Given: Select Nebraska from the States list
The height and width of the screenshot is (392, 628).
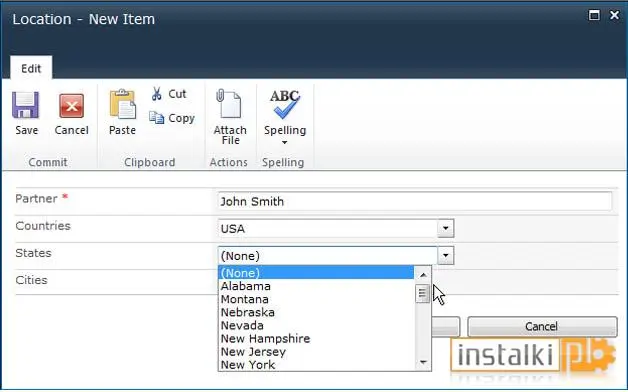Looking at the screenshot, I should [x=316, y=312].
